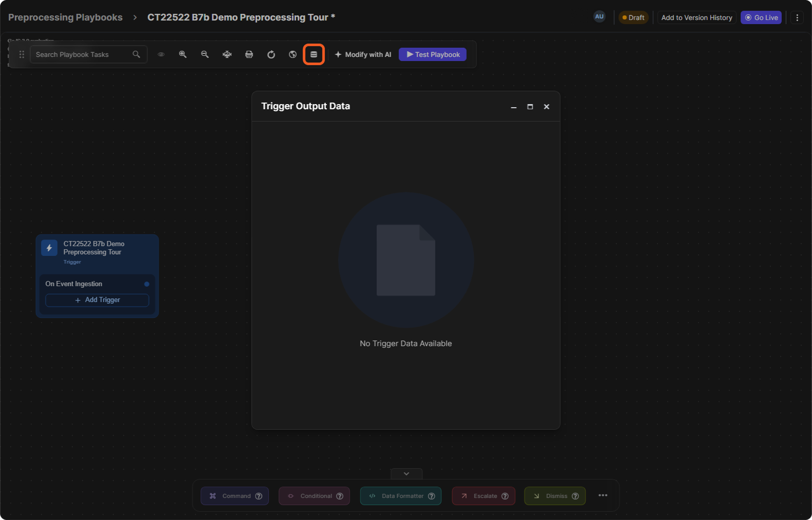The height and width of the screenshot is (520, 812).
Task: Open the three-dot more options menu at top right
Action: (797, 17)
